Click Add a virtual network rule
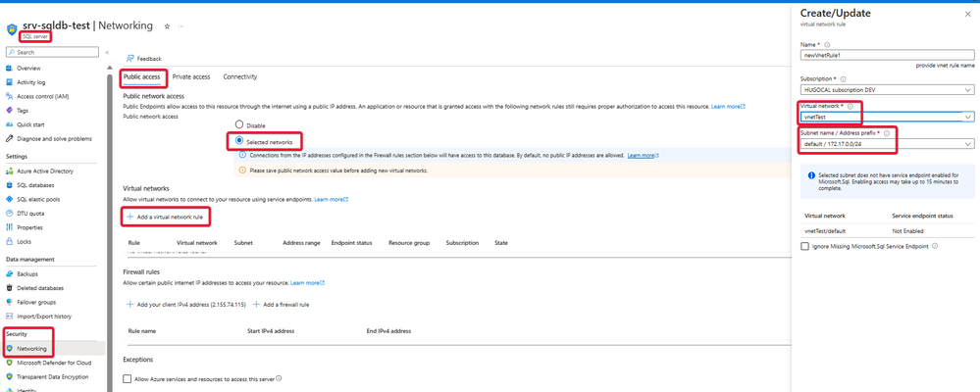This screenshot has width=980, height=392. pos(166,217)
